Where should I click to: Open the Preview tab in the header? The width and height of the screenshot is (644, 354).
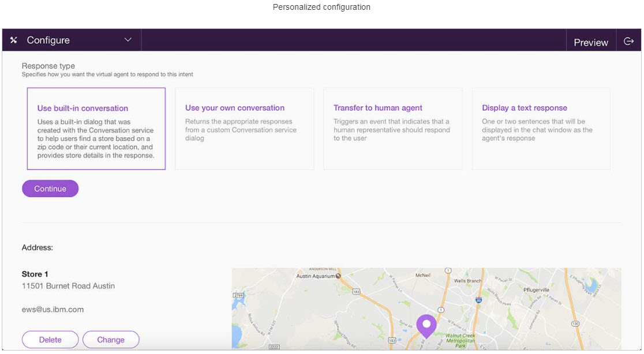click(x=590, y=42)
